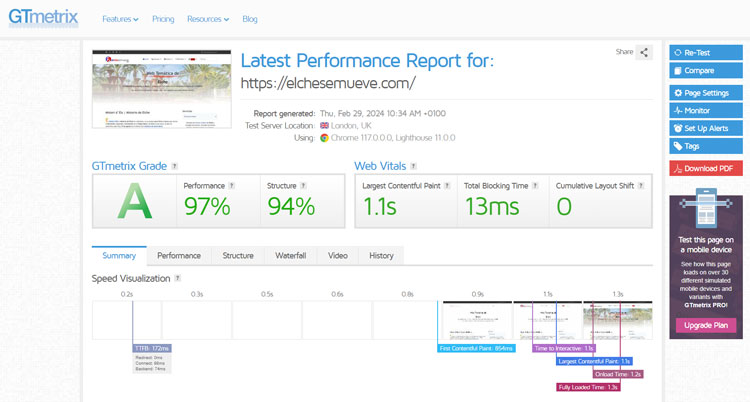Viewport: 750px width, 402px height.
Task: Click Set Up Alerts button
Action: [x=706, y=128]
